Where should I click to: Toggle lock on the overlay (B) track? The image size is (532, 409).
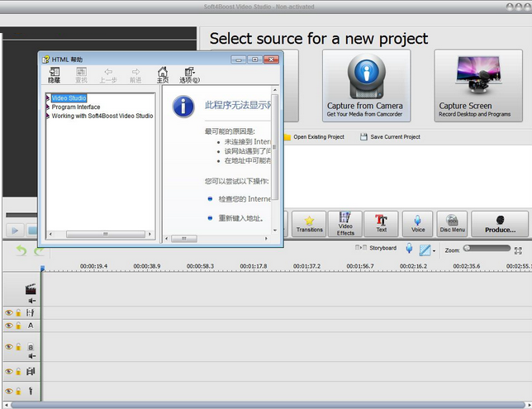tap(18, 346)
